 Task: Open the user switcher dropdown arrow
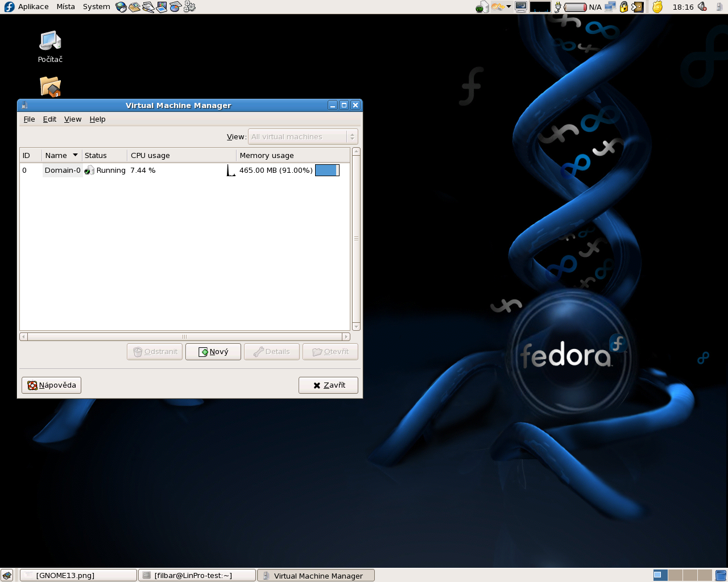click(x=508, y=7)
